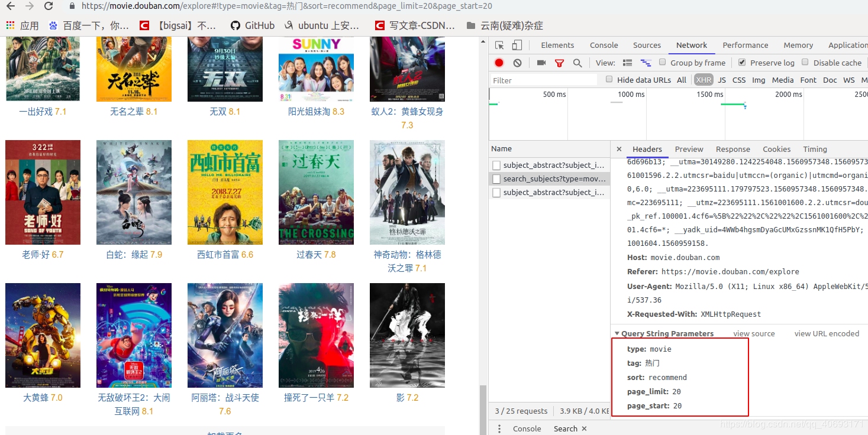Open the Console drawer tab
Image resolution: width=868 pixels, height=435 pixels.
tap(527, 428)
